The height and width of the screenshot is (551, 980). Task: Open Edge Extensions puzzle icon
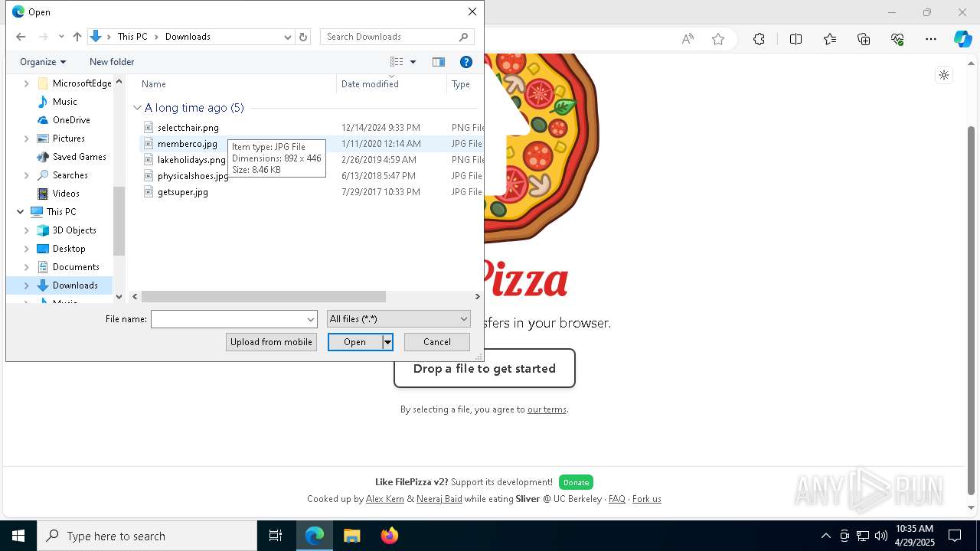pos(759,39)
